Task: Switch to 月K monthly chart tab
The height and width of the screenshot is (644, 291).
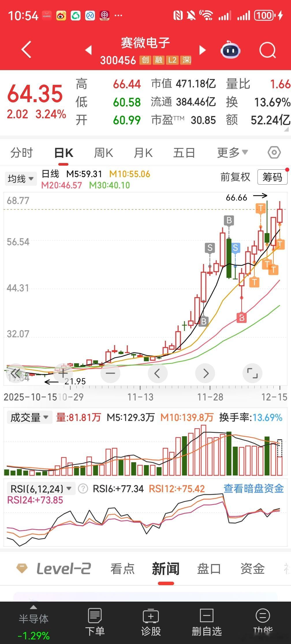Action: point(143,153)
